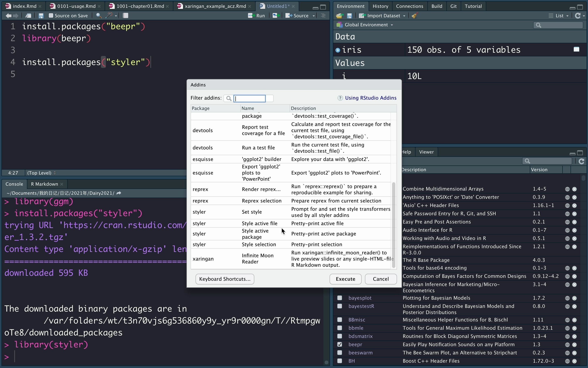The image size is (588, 368).
Task: Clear workspace objects with the broom icon
Action: [x=415, y=16]
